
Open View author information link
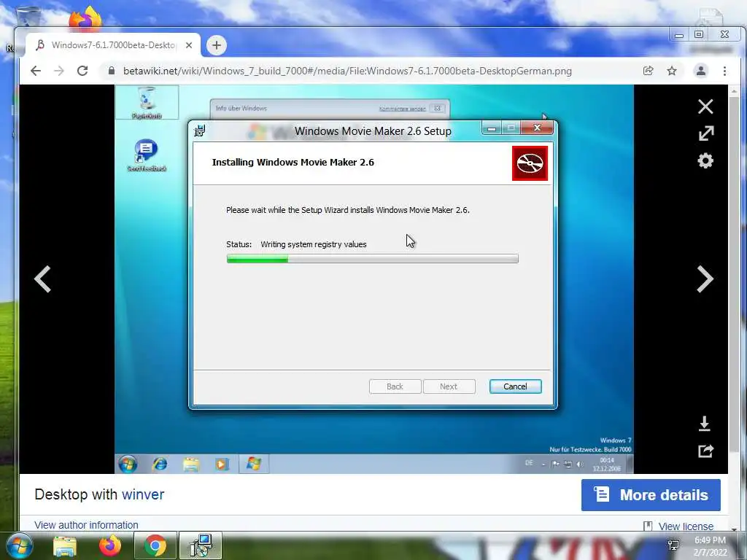pos(86,525)
